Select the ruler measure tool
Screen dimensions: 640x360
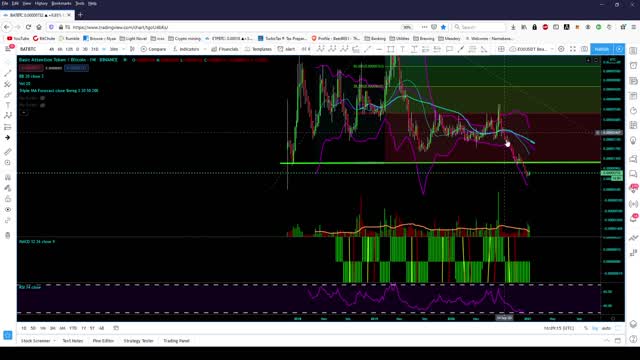click(x=8, y=152)
